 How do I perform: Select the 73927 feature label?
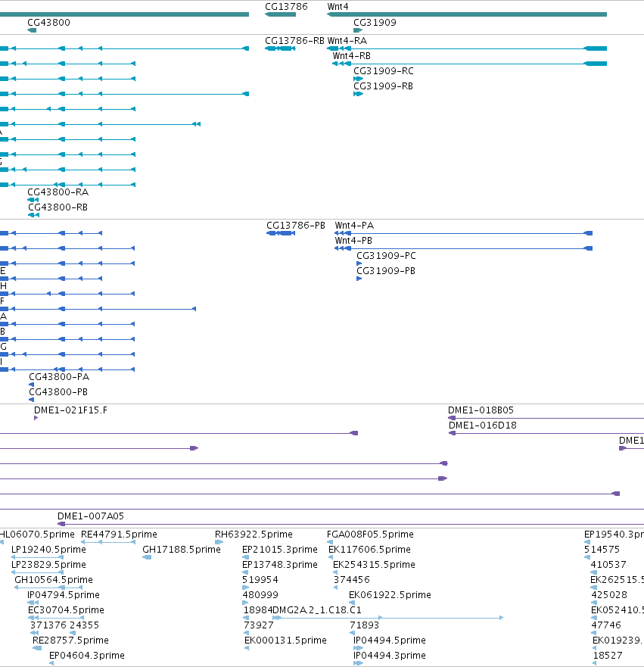coord(259,625)
